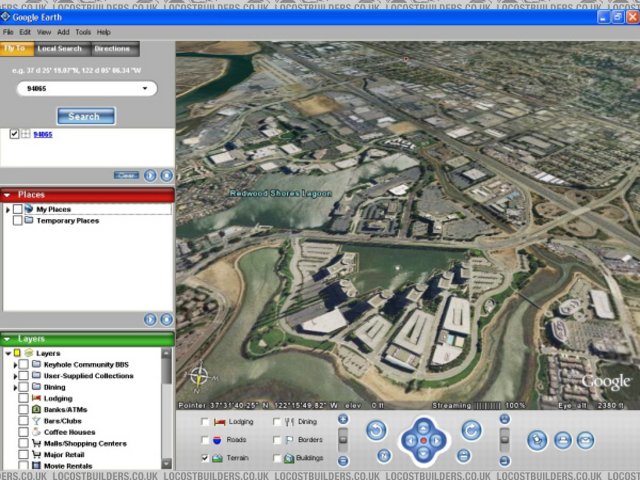The width and height of the screenshot is (640, 480).
Task: Switch to the Local Search tab
Action: tap(60, 49)
